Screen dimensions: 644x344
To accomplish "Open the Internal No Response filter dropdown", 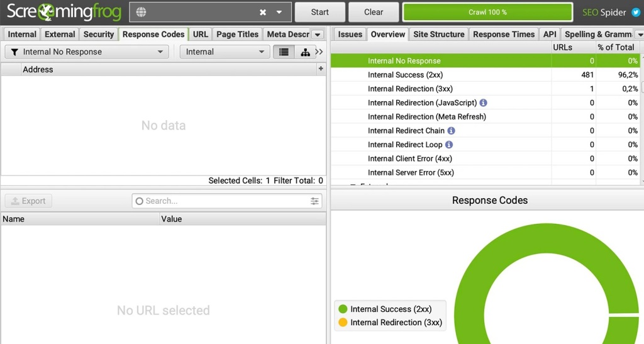I will pos(87,52).
